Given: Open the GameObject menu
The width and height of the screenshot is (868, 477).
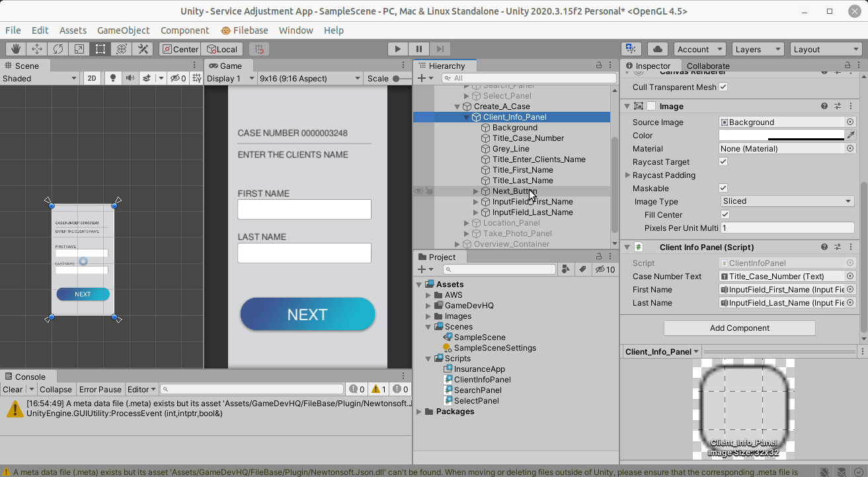Looking at the screenshot, I should 124,30.
